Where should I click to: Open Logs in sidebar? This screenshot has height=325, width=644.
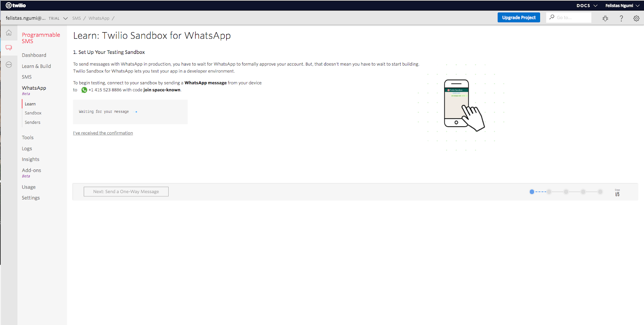27,148
